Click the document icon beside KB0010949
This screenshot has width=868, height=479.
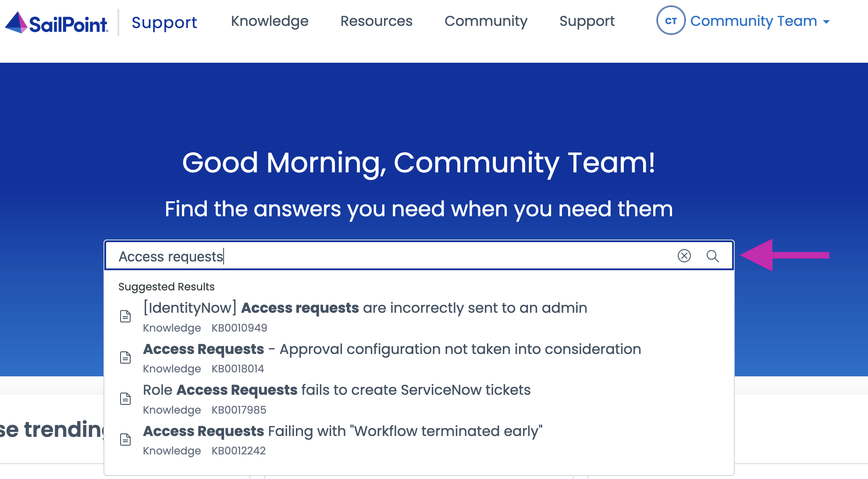(126, 316)
